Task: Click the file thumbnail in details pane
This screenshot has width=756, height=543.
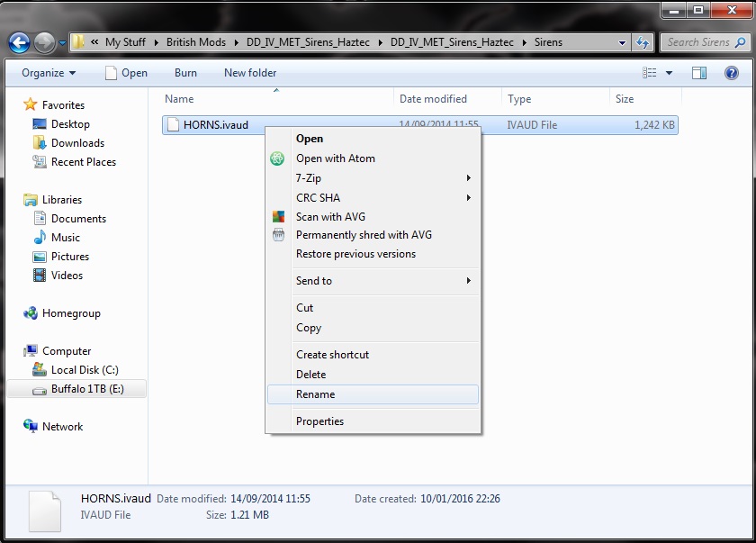Action: coord(45,511)
